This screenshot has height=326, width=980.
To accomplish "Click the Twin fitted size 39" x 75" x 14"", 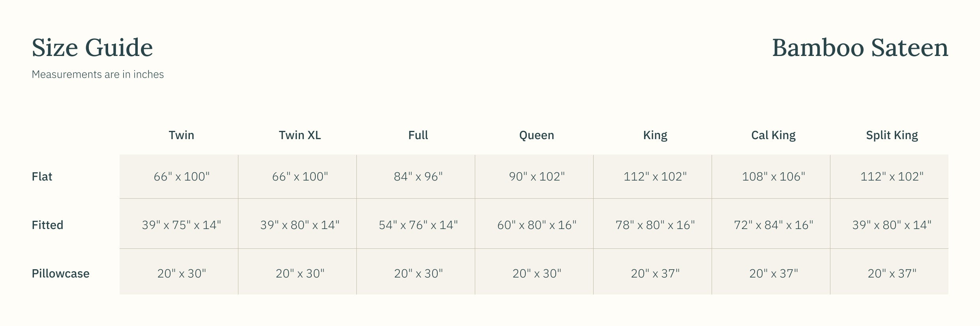I will [181, 225].
